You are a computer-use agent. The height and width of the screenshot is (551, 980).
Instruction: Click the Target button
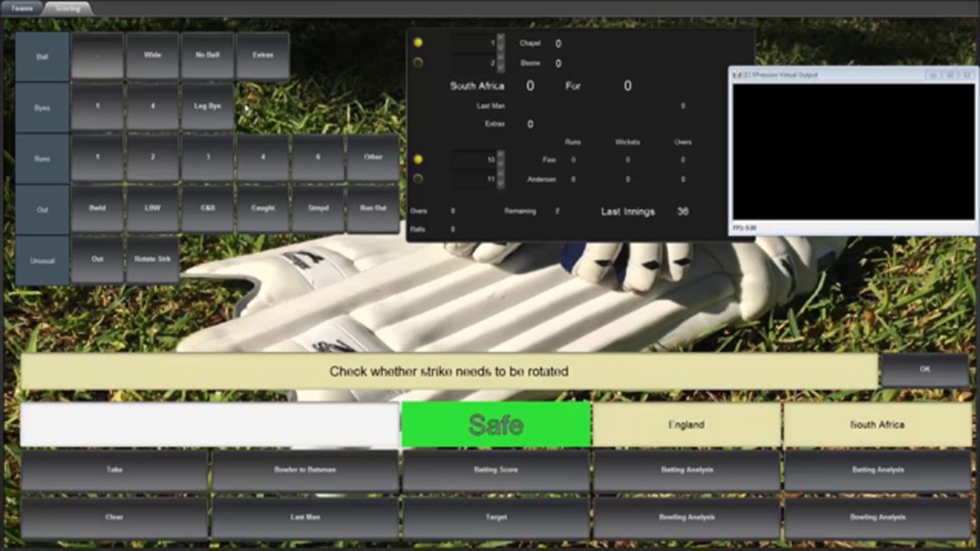(496, 517)
